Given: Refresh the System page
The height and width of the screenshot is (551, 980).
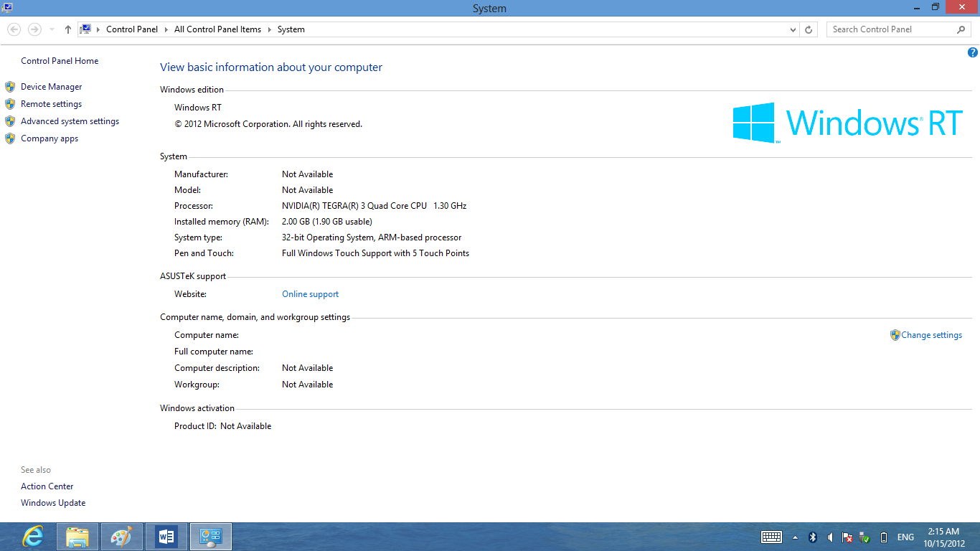Looking at the screenshot, I should pos(809,29).
